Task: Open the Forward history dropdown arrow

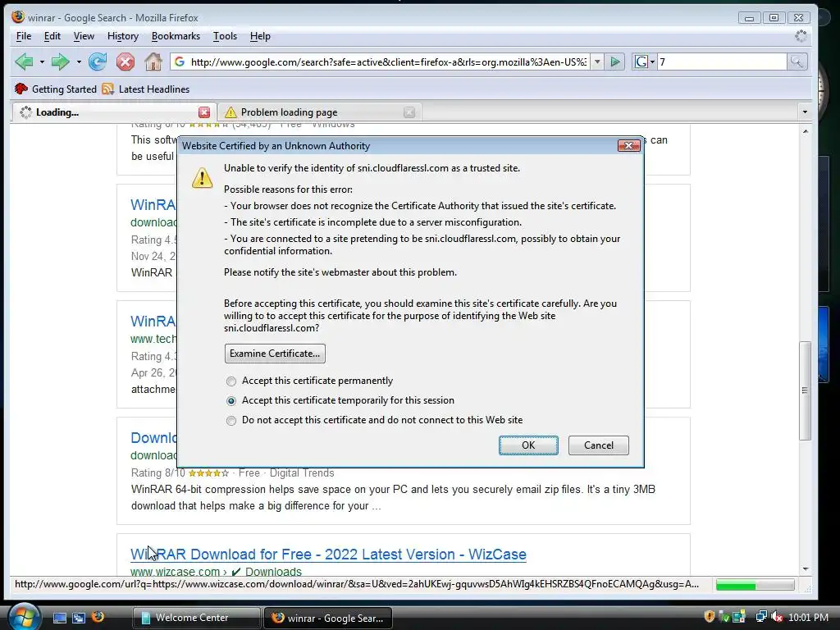Action: click(79, 62)
